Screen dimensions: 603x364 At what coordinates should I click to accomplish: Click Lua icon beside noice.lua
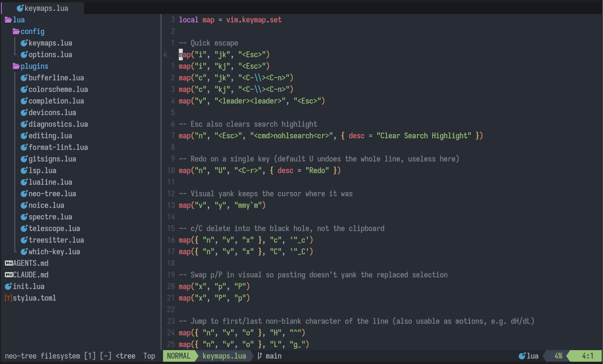pyautogui.click(x=24, y=205)
